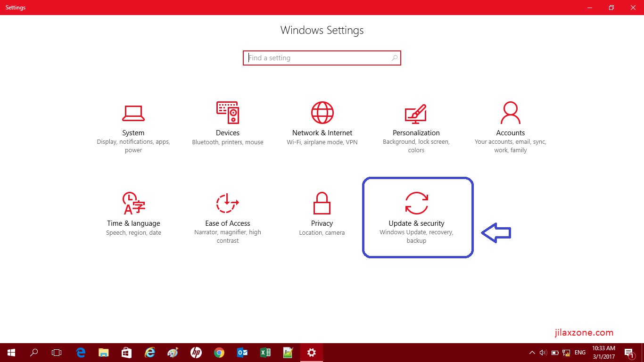Viewport: 644px width, 362px height.
Task: Open Update & security settings
Action: [x=416, y=218]
